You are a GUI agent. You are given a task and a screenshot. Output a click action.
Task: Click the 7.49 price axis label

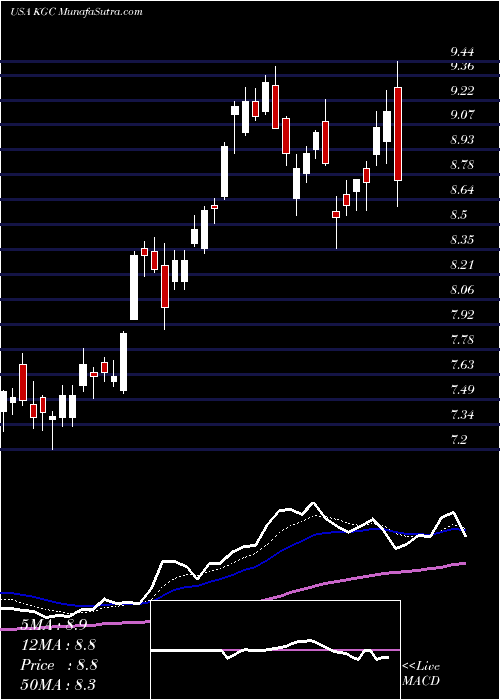[x=462, y=391]
